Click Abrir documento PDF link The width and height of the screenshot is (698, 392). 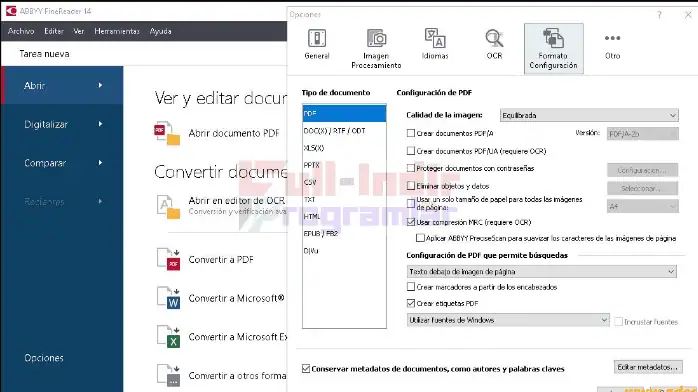(x=234, y=133)
